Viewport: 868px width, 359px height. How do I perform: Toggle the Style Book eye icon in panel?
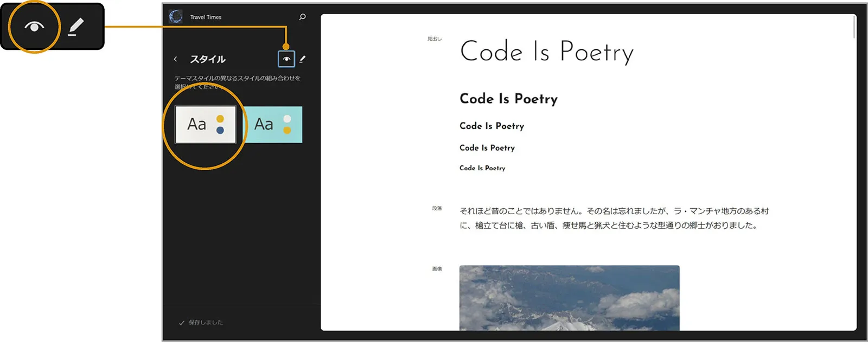286,59
